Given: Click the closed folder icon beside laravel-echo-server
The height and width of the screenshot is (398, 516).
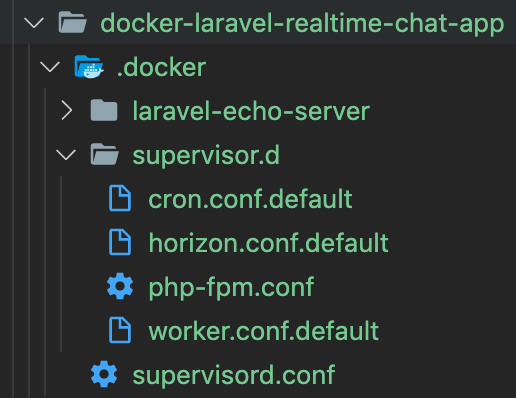Looking at the screenshot, I should 104,110.
